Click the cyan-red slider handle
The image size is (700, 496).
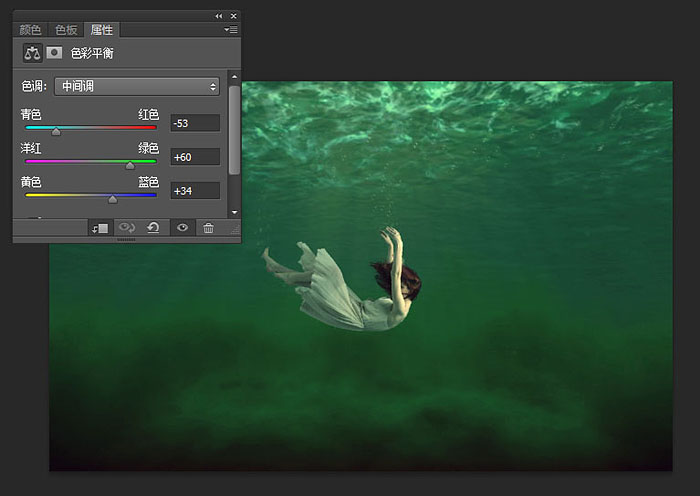[56, 131]
